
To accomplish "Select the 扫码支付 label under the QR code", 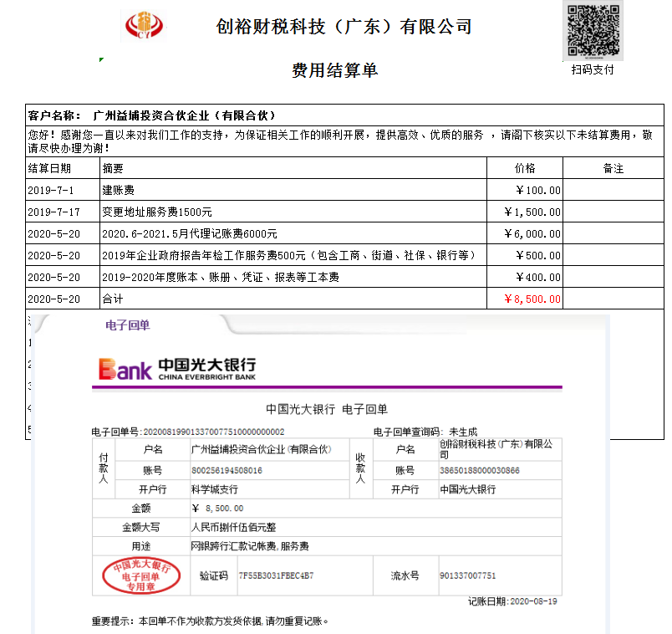I will 593,69.
